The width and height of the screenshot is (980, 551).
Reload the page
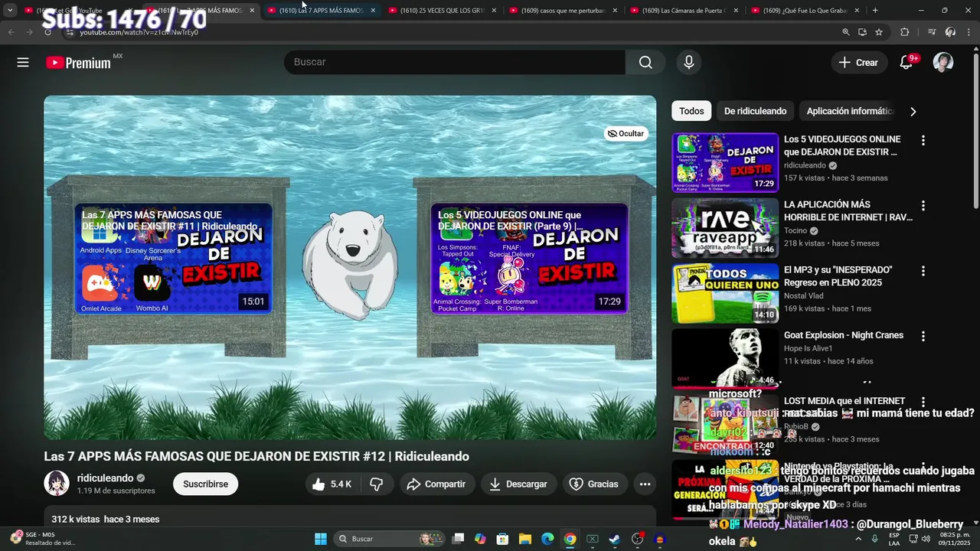click(x=47, y=32)
